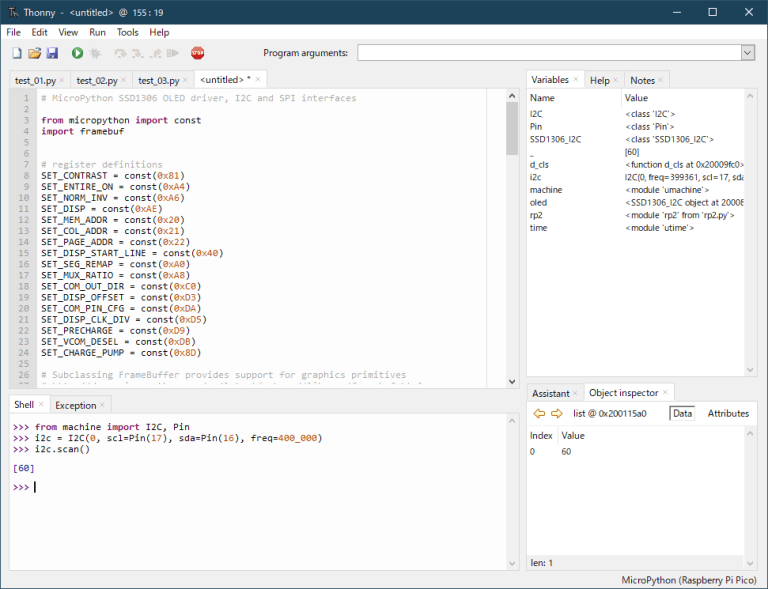Start debugging with the bug icon

tap(96, 53)
